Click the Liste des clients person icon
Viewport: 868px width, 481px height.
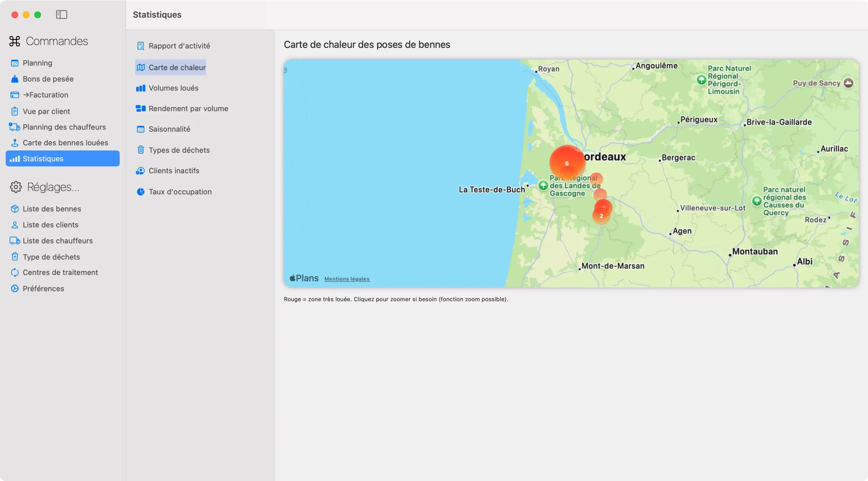coord(15,225)
